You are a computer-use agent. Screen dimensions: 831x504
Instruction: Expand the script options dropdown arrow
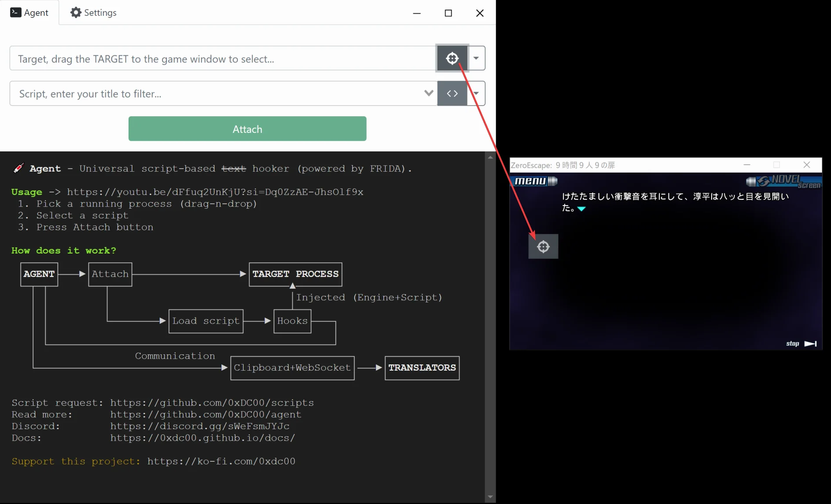coord(477,93)
